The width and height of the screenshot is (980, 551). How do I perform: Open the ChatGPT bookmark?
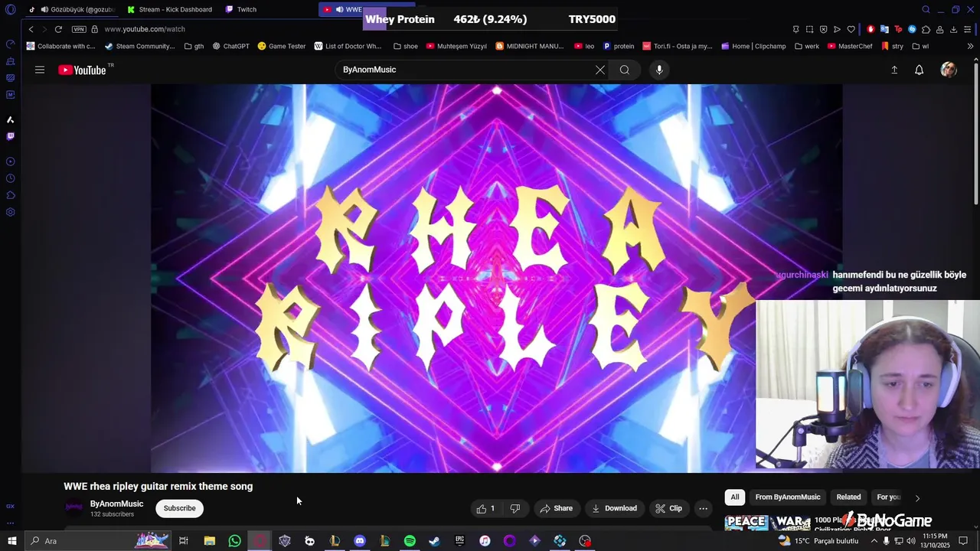[230, 46]
